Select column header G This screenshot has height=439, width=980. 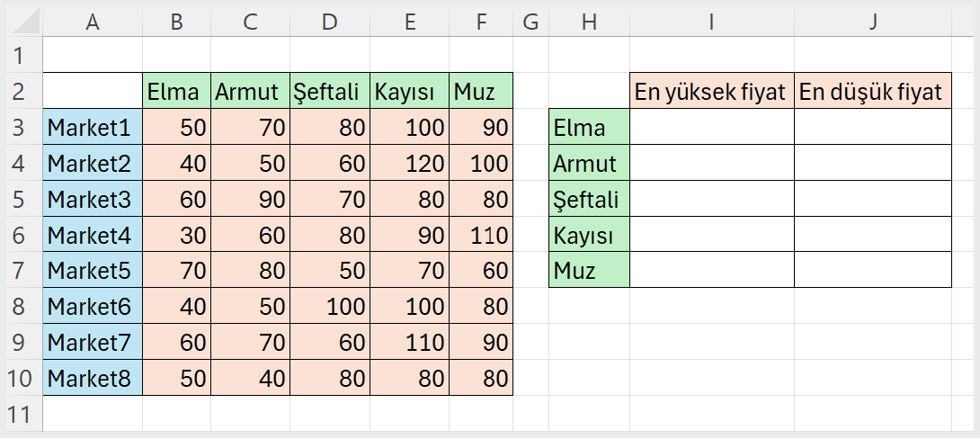pos(530,22)
